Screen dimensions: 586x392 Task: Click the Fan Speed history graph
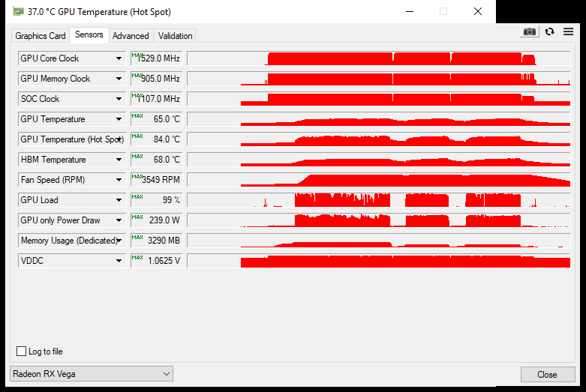click(379, 180)
